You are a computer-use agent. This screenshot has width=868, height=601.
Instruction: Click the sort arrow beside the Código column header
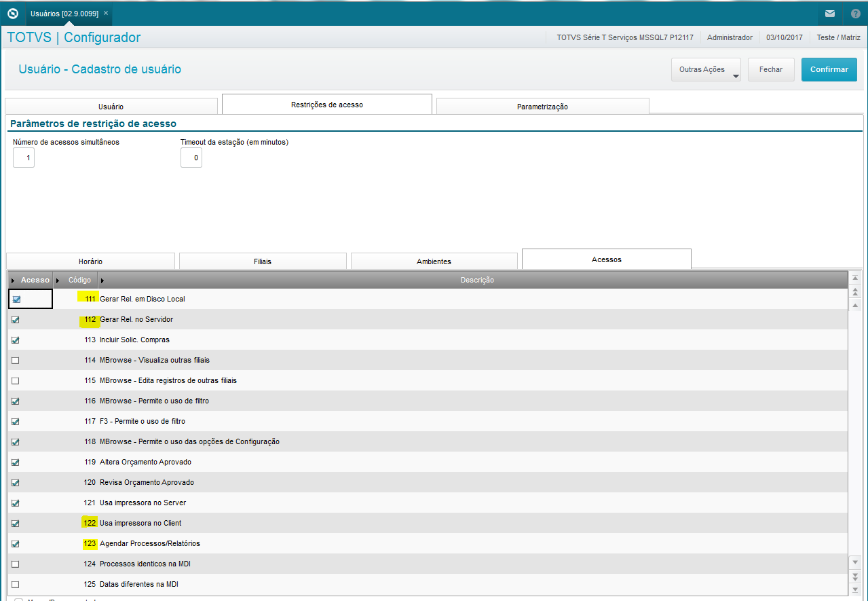58,280
